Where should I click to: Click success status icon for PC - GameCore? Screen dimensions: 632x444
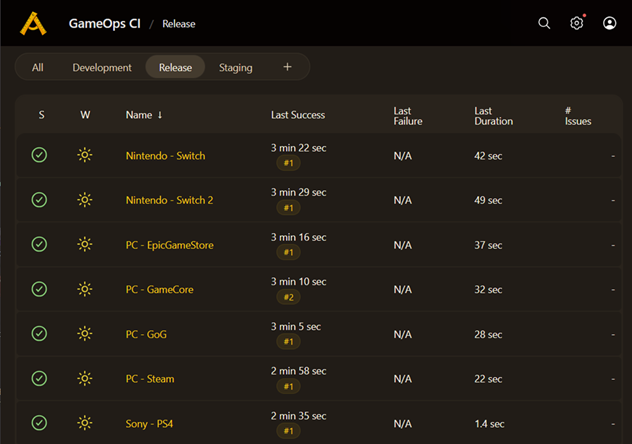[39, 289]
